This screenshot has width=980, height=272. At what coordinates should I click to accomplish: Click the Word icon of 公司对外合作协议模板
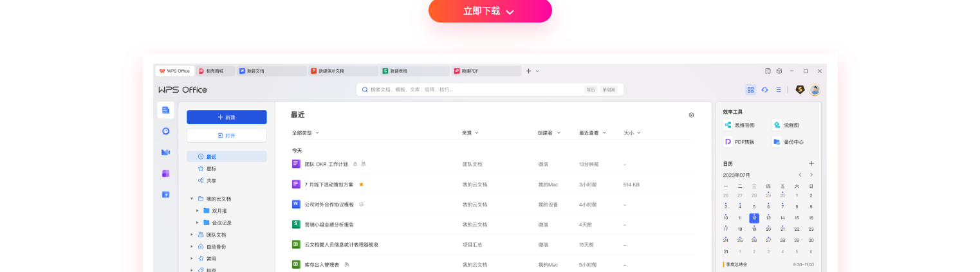coord(296,204)
